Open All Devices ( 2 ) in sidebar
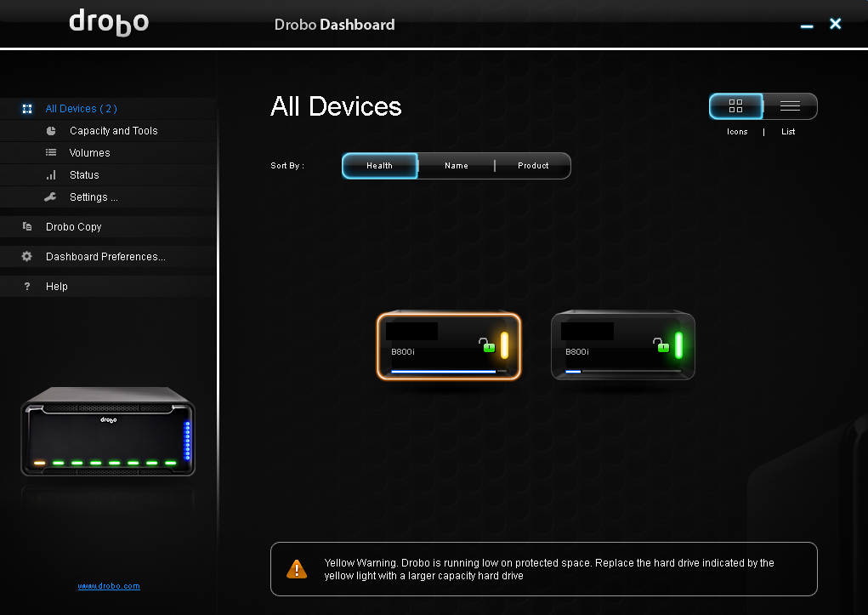Screen dimensions: 868x615 [x=109, y=109]
